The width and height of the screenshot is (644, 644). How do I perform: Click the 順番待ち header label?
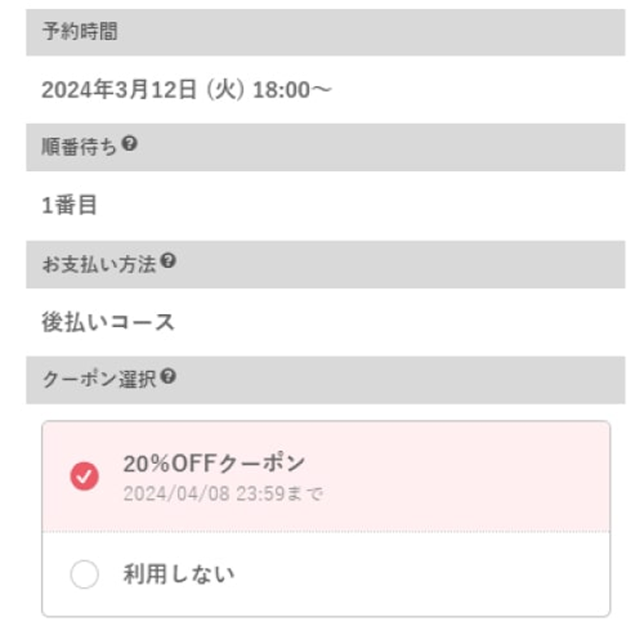pos(79,147)
